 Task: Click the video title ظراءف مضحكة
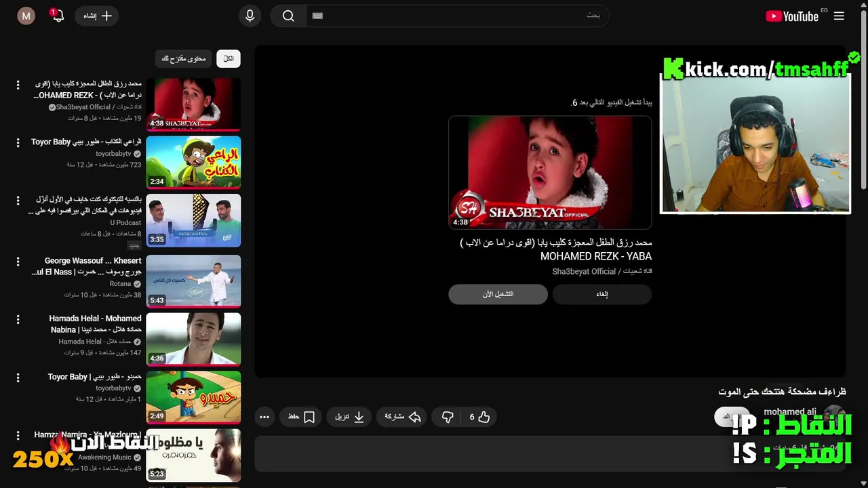click(782, 392)
